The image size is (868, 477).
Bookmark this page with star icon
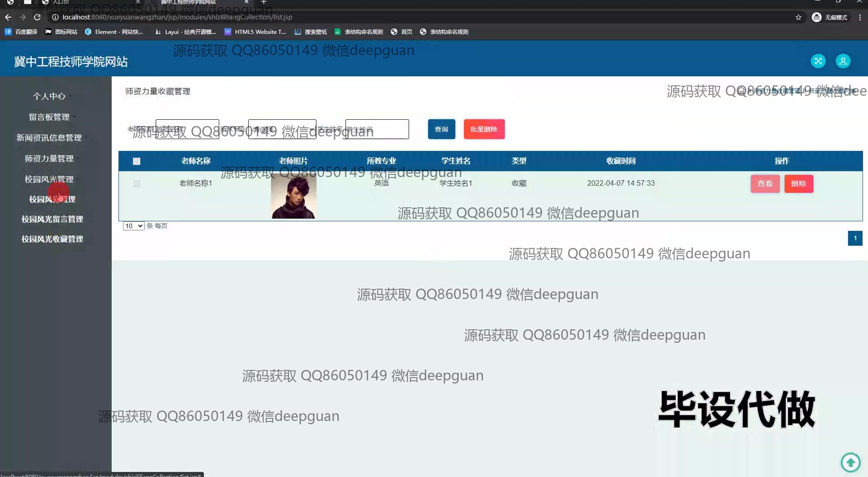point(798,17)
